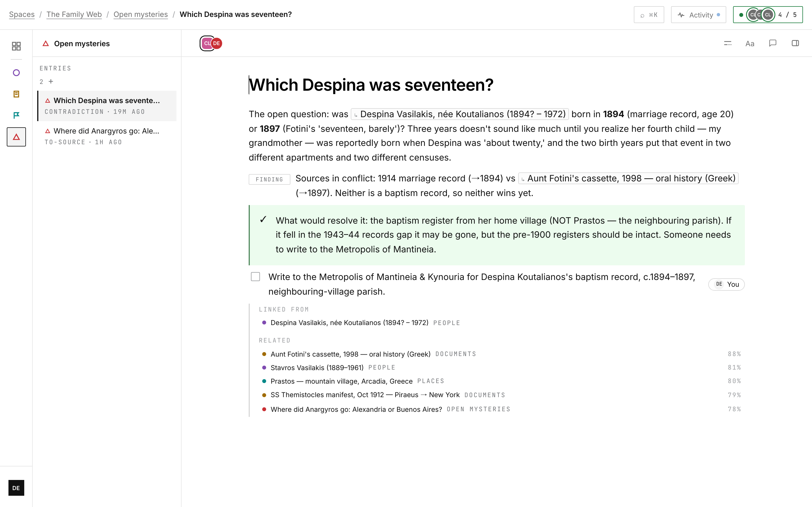The height and width of the screenshot is (507, 812).
Task: Go to The Family Web breadcrumb
Action: [x=74, y=14]
